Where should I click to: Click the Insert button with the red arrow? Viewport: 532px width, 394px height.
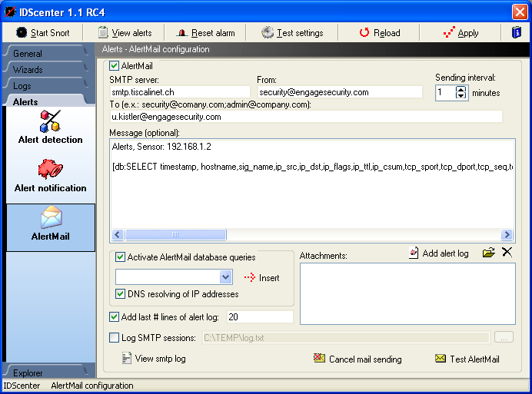tap(261, 278)
